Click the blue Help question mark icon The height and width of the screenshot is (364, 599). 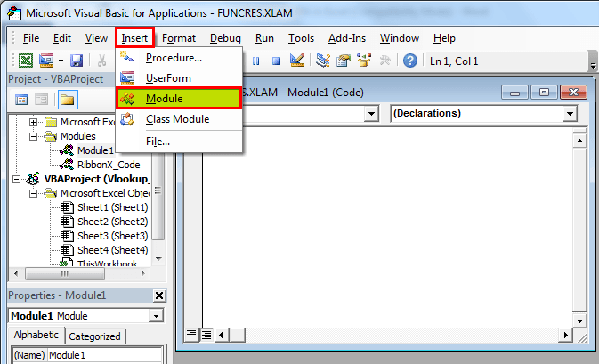point(410,61)
